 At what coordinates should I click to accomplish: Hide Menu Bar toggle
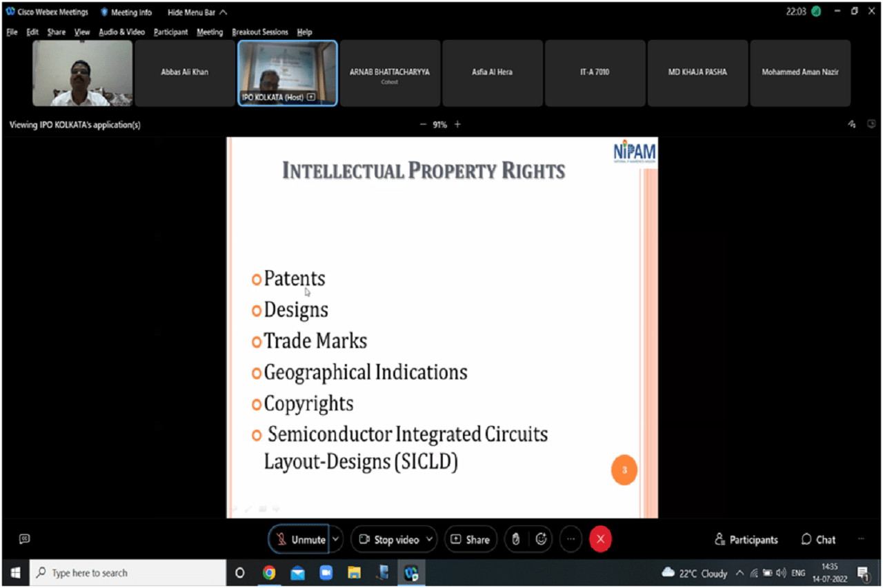(x=197, y=12)
